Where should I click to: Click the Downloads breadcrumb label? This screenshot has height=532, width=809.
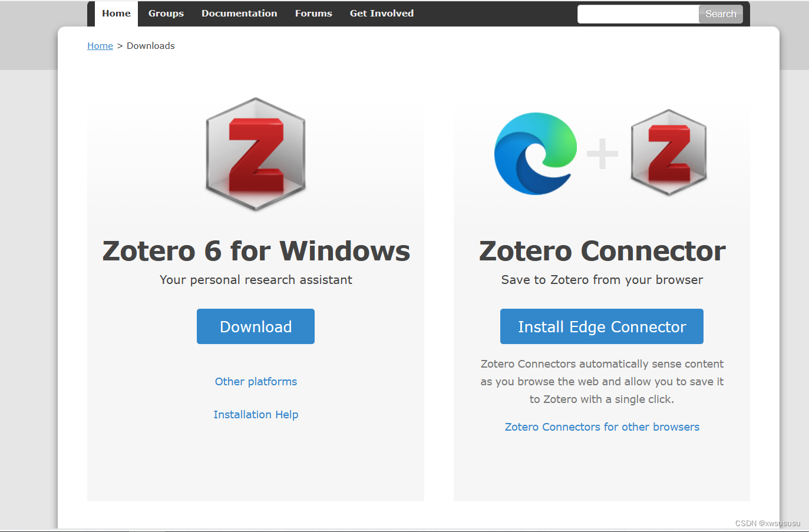(x=150, y=45)
